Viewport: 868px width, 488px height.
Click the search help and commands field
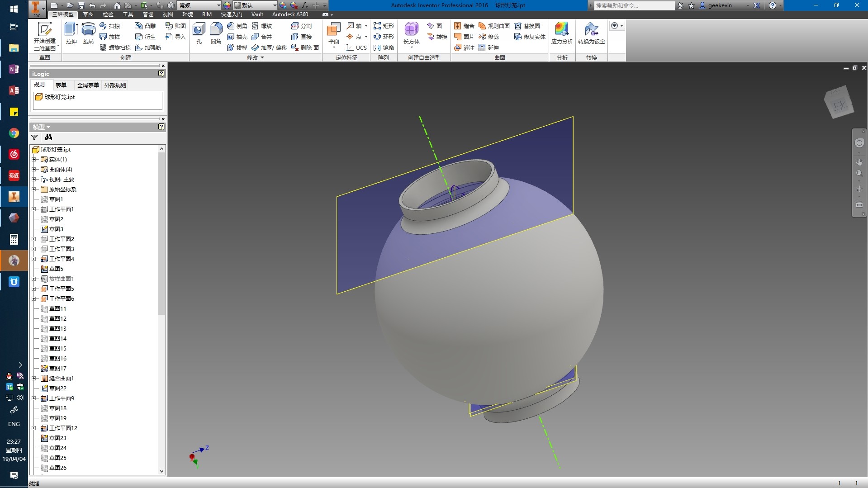[633, 5]
